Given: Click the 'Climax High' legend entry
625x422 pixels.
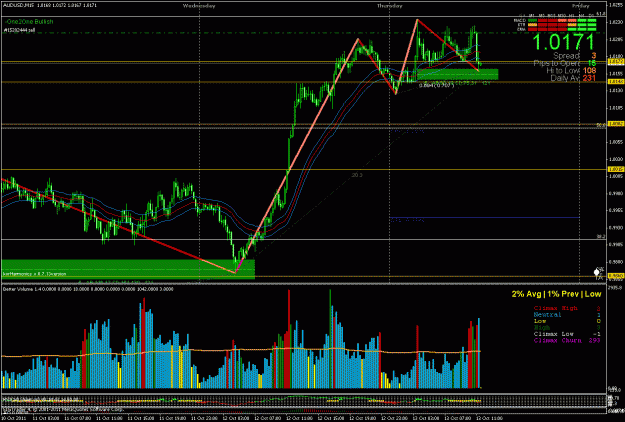Looking at the screenshot, I should pyautogui.click(x=555, y=308).
